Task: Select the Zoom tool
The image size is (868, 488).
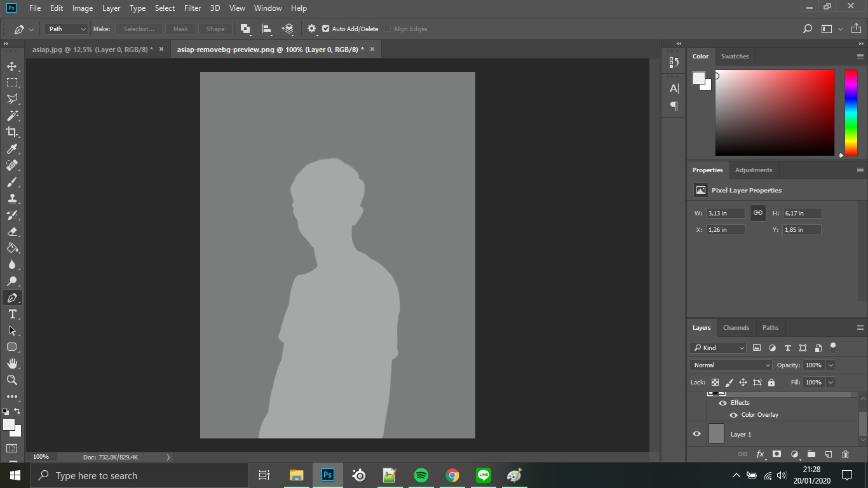Action: [12, 380]
